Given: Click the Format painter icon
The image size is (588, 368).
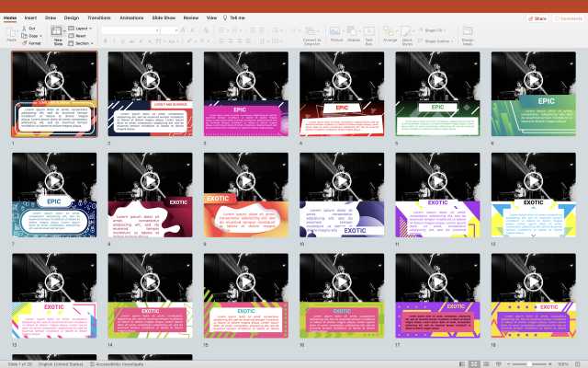Looking at the screenshot, I should coord(32,42).
